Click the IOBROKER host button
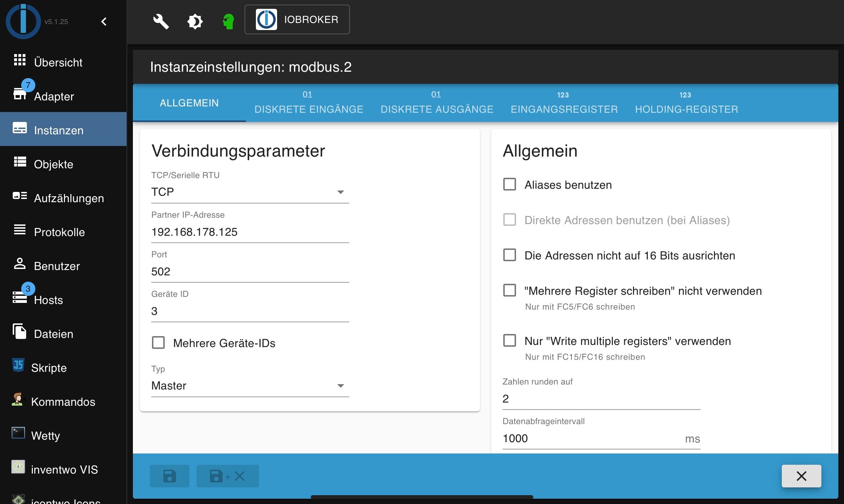 tap(297, 19)
